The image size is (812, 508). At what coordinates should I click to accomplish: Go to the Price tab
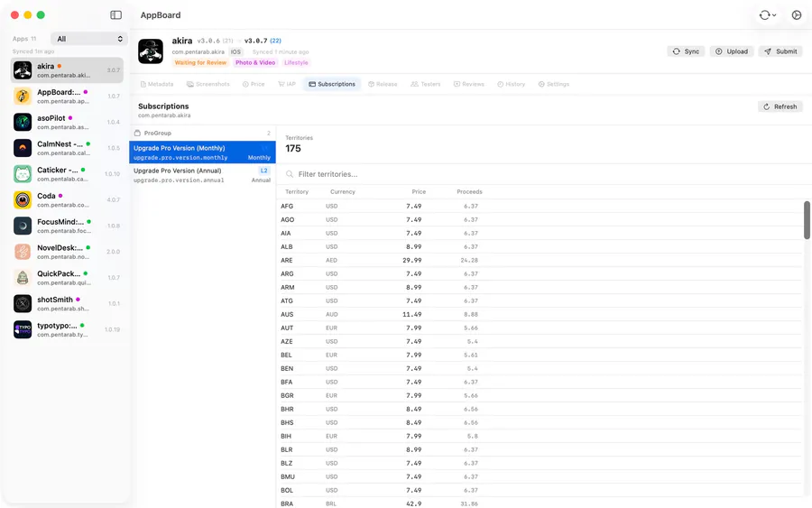pyautogui.click(x=254, y=84)
